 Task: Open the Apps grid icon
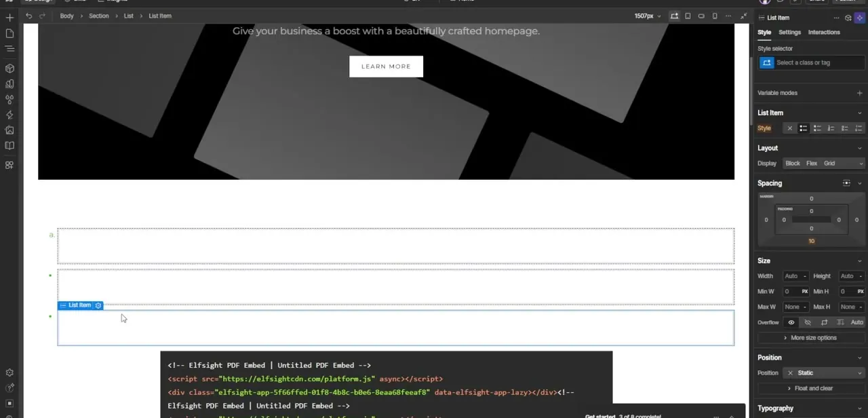coord(9,165)
